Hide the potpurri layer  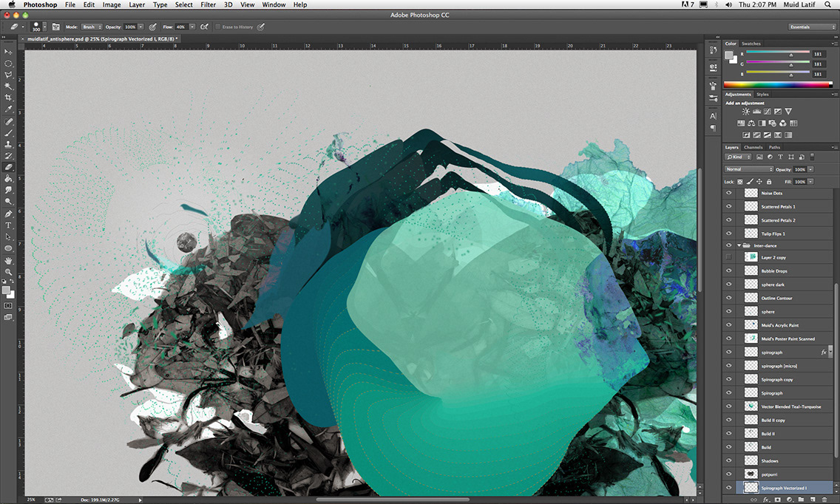coord(728,474)
